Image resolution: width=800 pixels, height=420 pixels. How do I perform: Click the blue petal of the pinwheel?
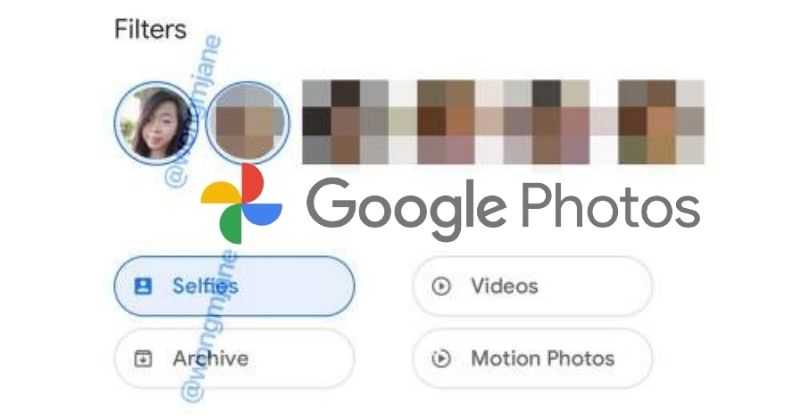(x=262, y=214)
